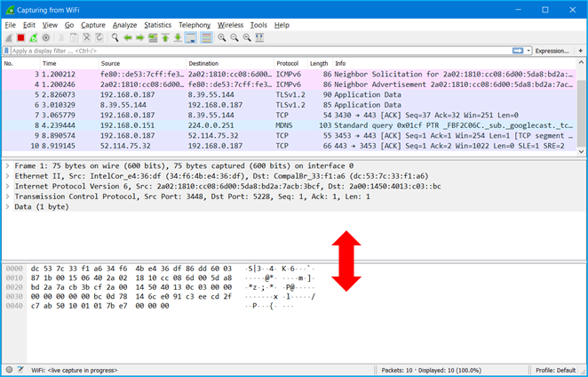Open the Edit menu
This screenshot has height=377, width=588.
(29, 25)
